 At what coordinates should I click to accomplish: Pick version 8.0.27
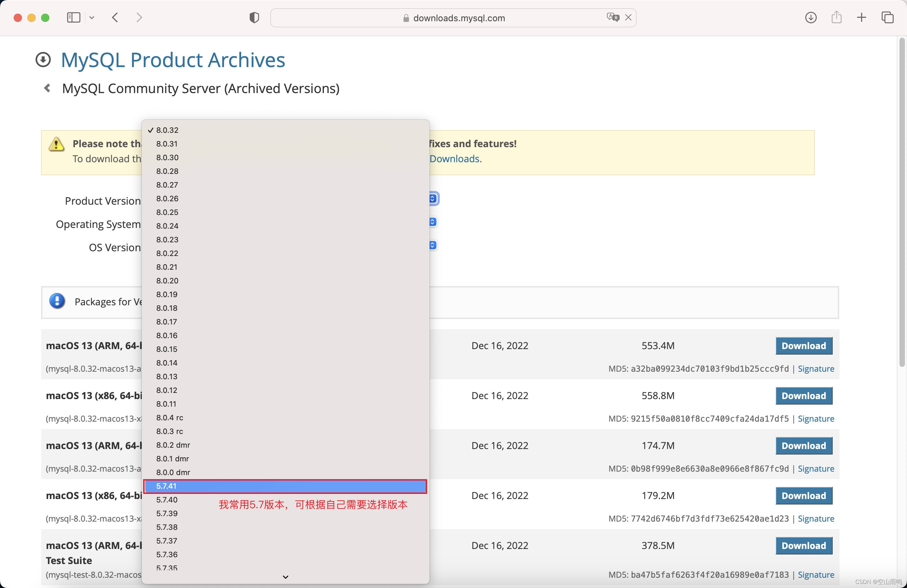(285, 185)
